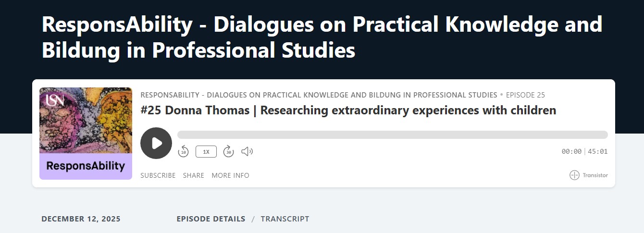Seek on the audio progress bar
The height and width of the screenshot is (233, 644).
click(x=393, y=135)
